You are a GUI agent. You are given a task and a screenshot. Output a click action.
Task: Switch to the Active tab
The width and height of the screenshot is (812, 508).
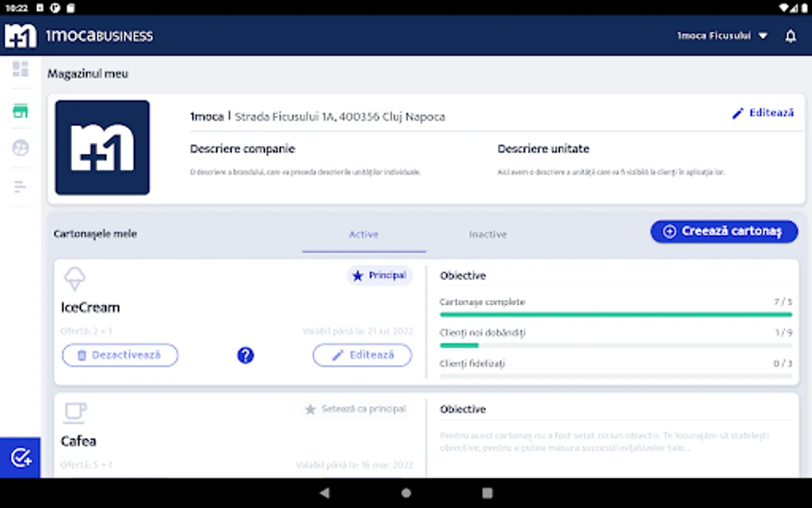point(364,234)
